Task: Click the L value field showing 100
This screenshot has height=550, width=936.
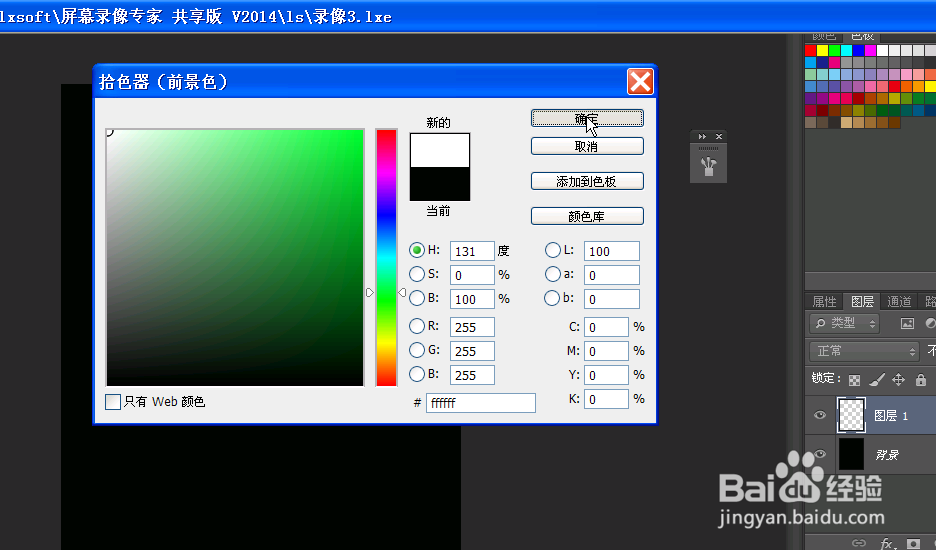Action: pyautogui.click(x=612, y=251)
